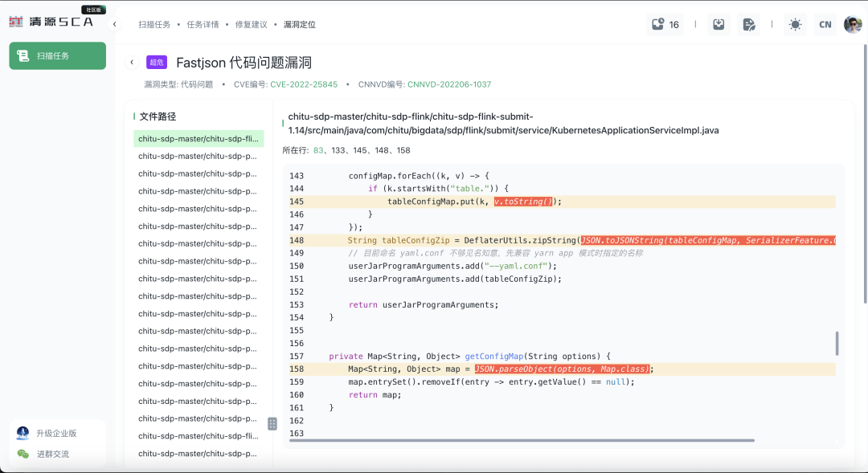Click the 漏洞定位 breadcrumb
The height and width of the screenshot is (473, 868).
coord(300,24)
